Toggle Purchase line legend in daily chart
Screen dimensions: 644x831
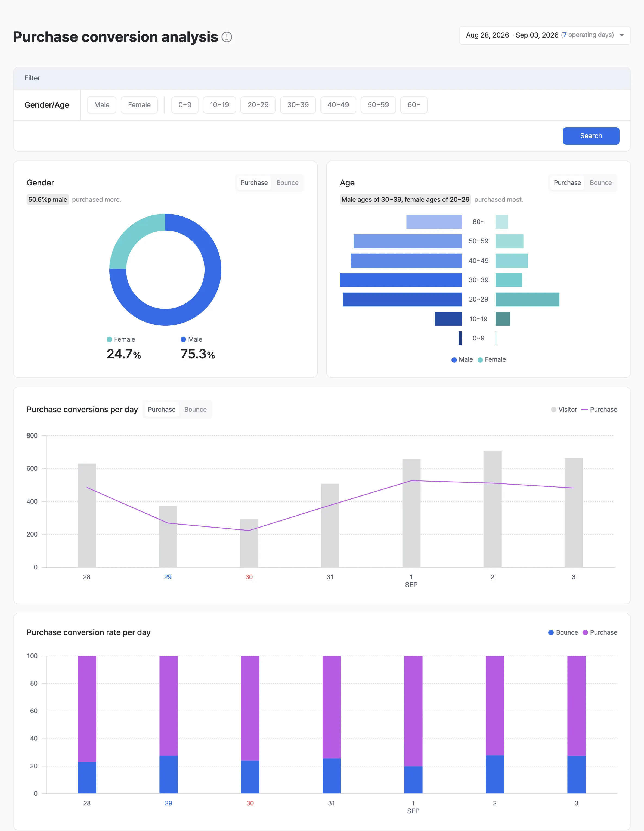pos(599,410)
